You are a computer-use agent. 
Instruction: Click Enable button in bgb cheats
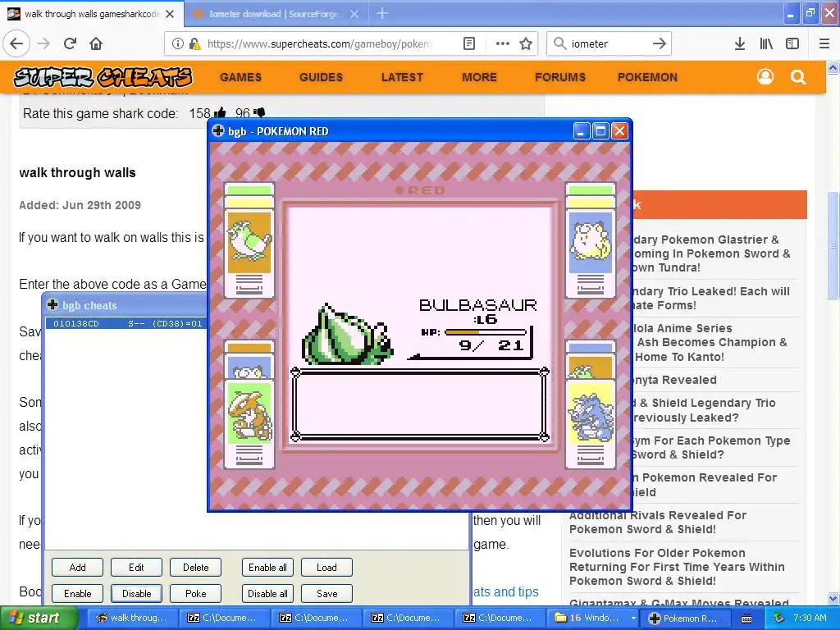coord(77,594)
